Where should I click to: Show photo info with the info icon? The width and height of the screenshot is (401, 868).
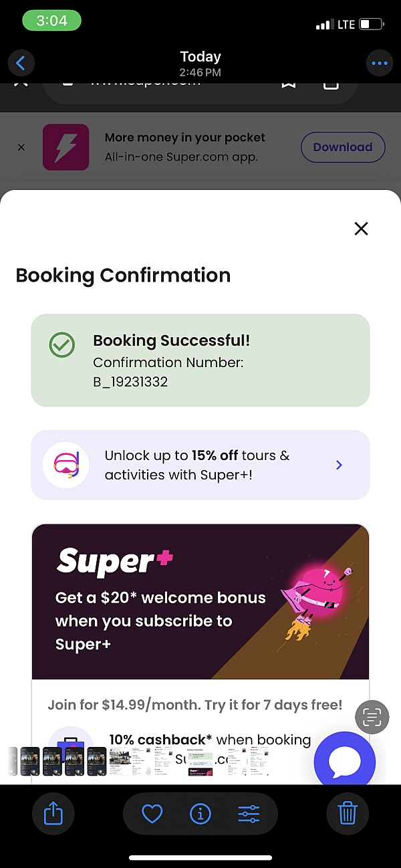click(200, 813)
